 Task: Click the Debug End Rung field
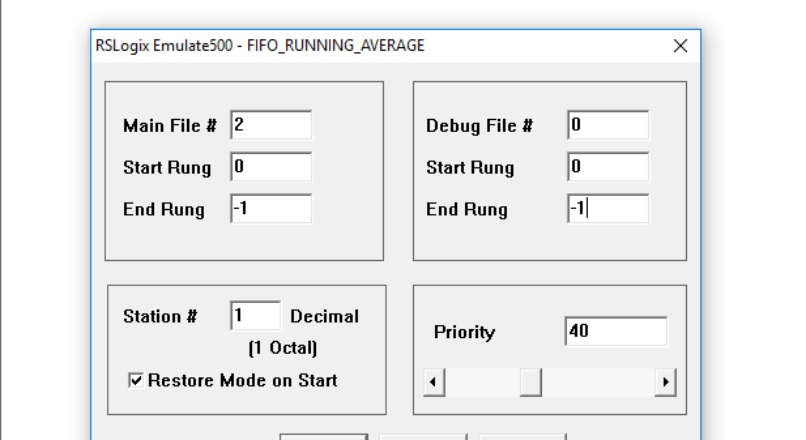(x=608, y=208)
